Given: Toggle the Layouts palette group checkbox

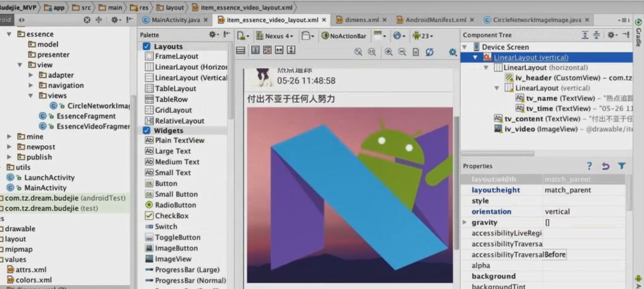Looking at the screenshot, I should [146, 46].
